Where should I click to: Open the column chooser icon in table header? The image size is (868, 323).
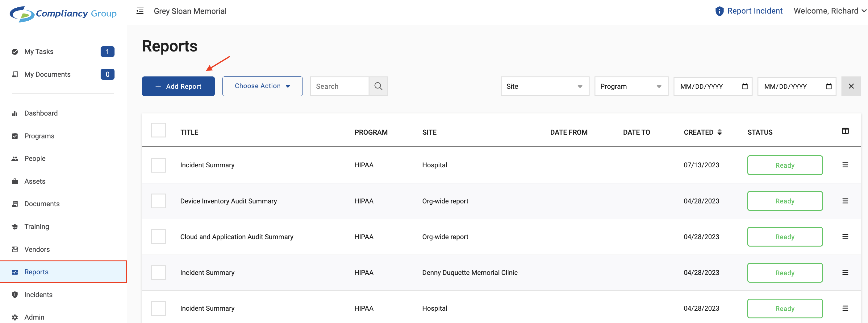point(845,131)
